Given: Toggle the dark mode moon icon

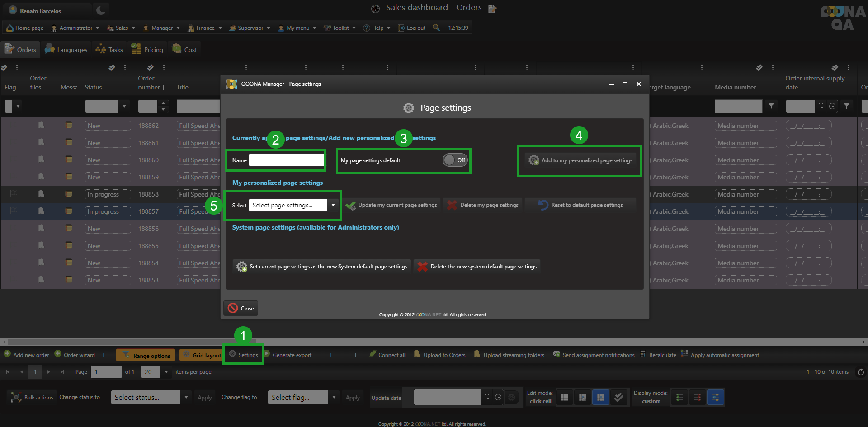Looking at the screenshot, I should pyautogui.click(x=101, y=10).
